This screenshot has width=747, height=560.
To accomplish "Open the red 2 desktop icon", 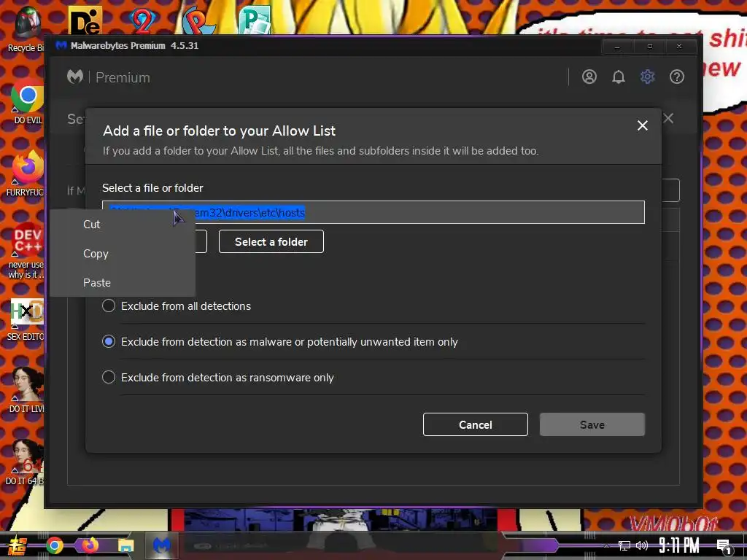I will coord(142,20).
